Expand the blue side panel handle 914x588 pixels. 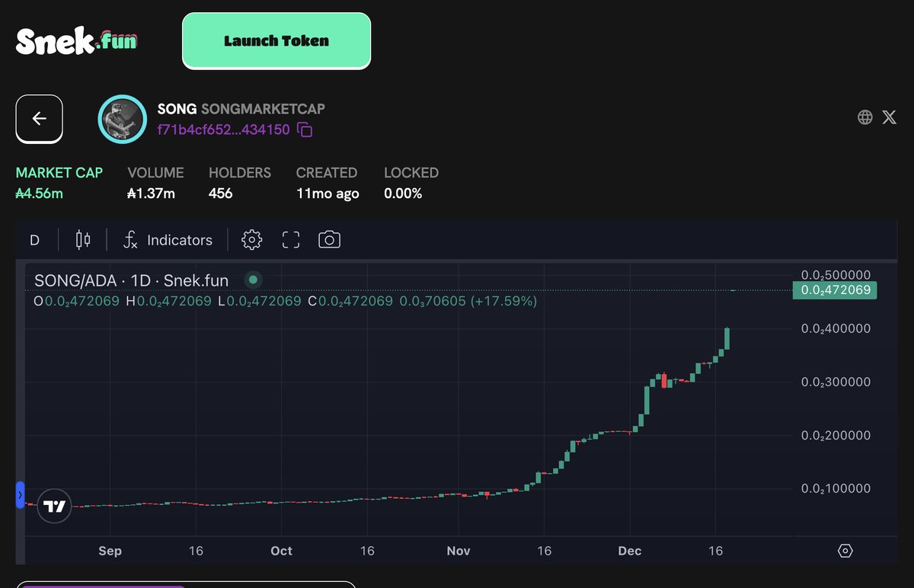pyautogui.click(x=21, y=495)
